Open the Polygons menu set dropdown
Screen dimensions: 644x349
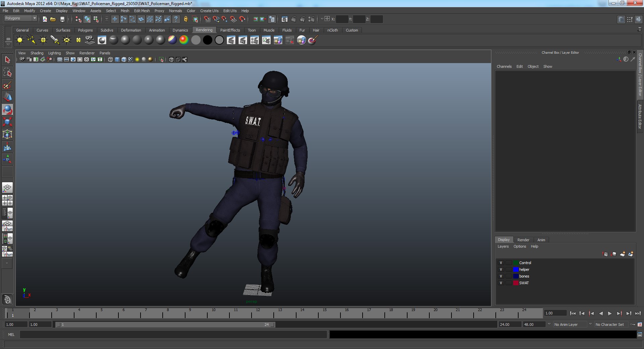point(20,18)
